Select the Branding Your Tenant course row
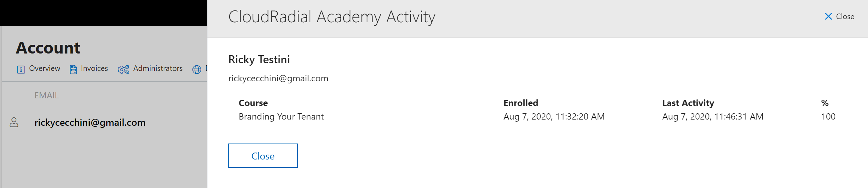Viewport: 868px width, 188px height. point(537,117)
